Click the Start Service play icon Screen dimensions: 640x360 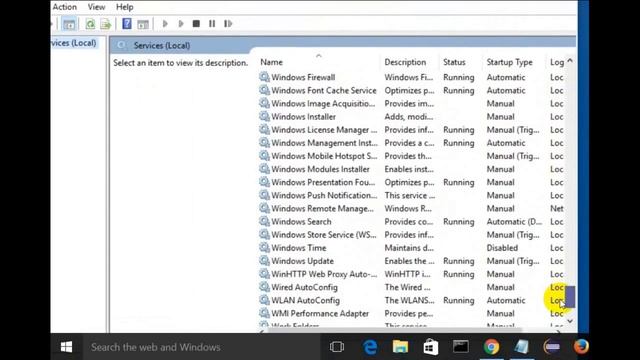165,24
